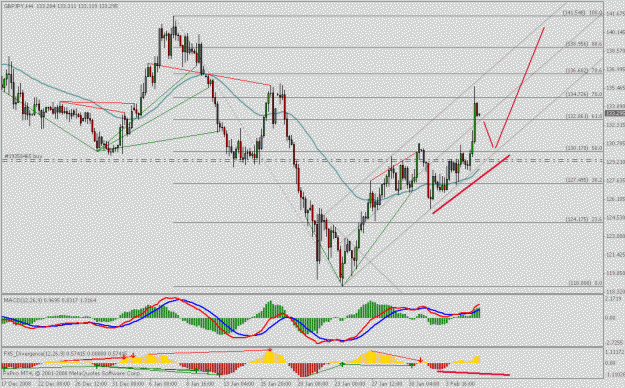
Task: Click the 119.850 price axis value
Action: pyautogui.click(x=615, y=273)
